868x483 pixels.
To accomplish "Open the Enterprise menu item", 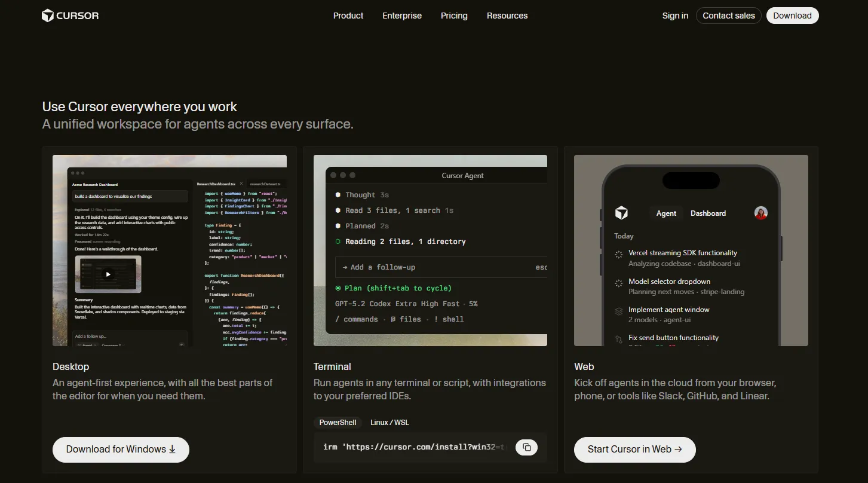I will pyautogui.click(x=402, y=16).
